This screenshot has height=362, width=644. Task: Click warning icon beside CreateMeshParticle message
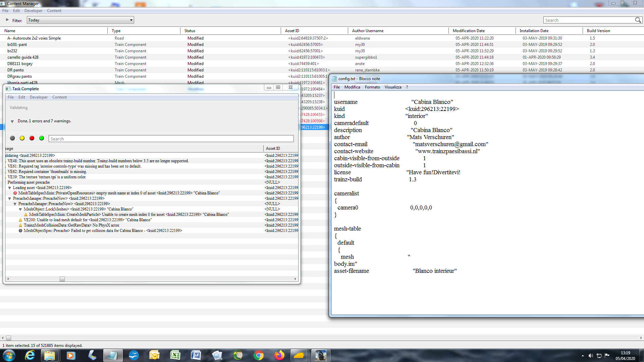(x=26, y=215)
